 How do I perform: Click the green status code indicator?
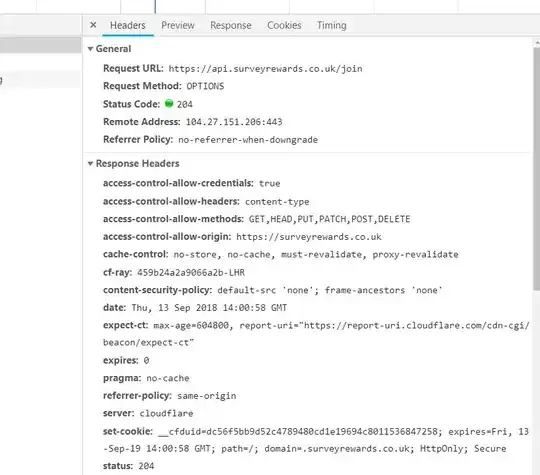[169, 103]
